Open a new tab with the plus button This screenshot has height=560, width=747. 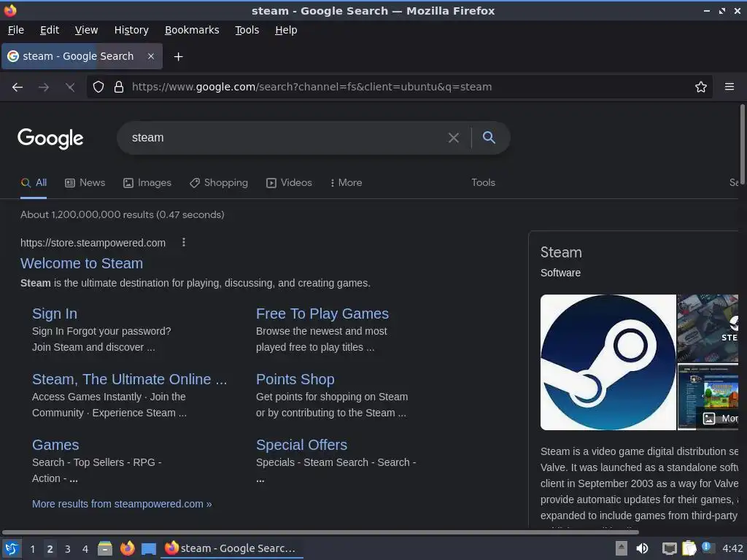[178, 57]
